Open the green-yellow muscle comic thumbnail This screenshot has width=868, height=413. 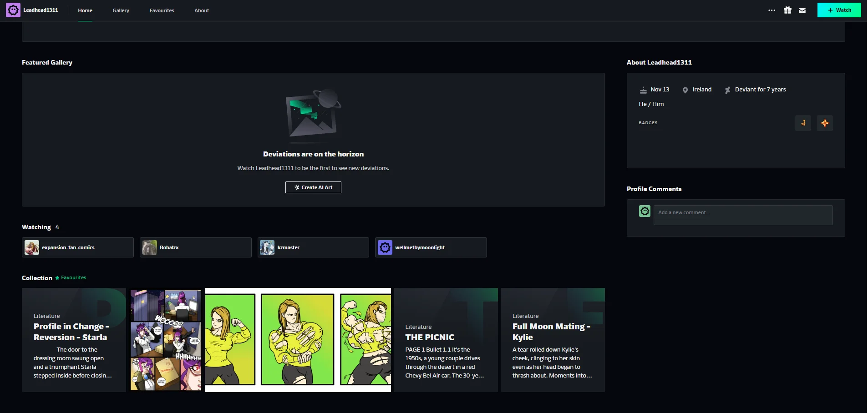click(x=298, y=340)
